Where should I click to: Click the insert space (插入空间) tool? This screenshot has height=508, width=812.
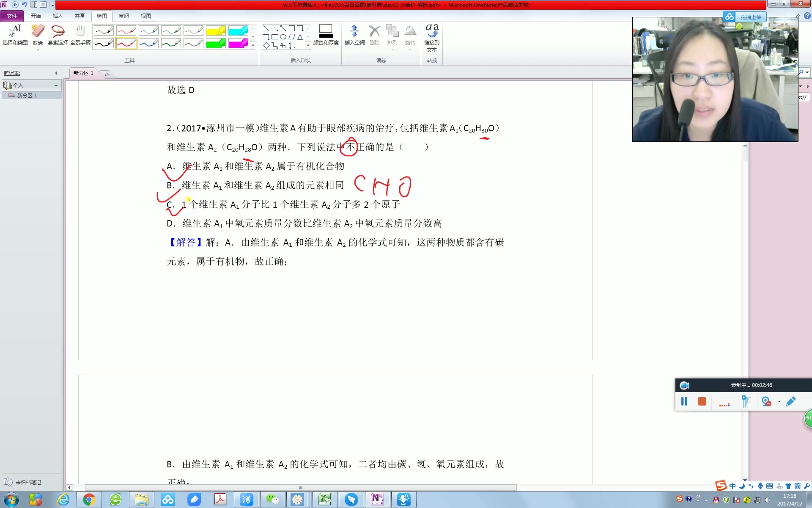354,36
